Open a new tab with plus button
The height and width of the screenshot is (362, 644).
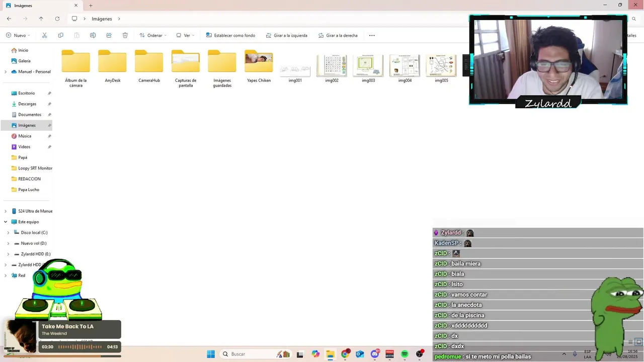91,6
